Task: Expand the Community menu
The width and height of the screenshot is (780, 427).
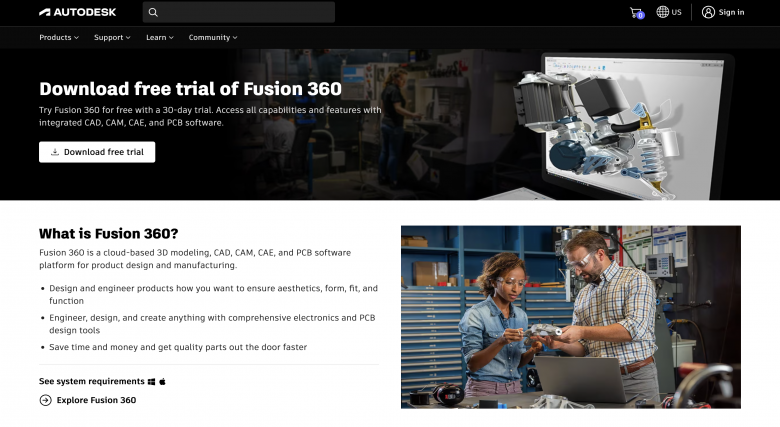Action: pos(213,37)
